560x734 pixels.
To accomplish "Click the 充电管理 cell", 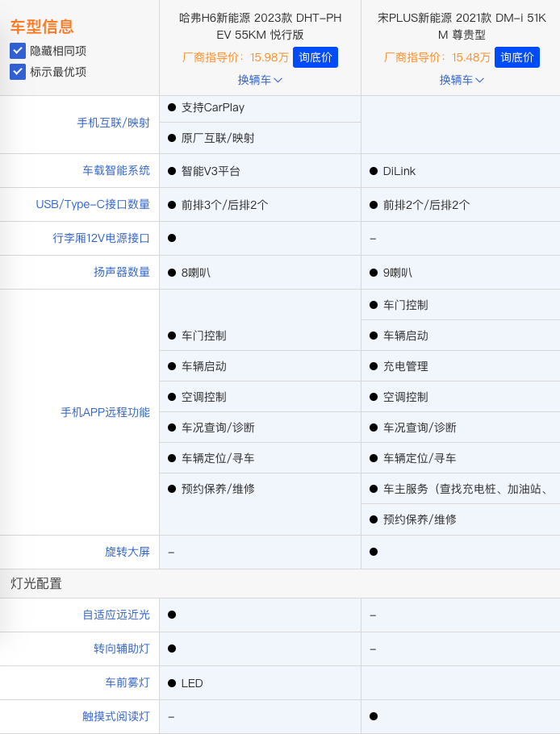I will click(461, 366).
